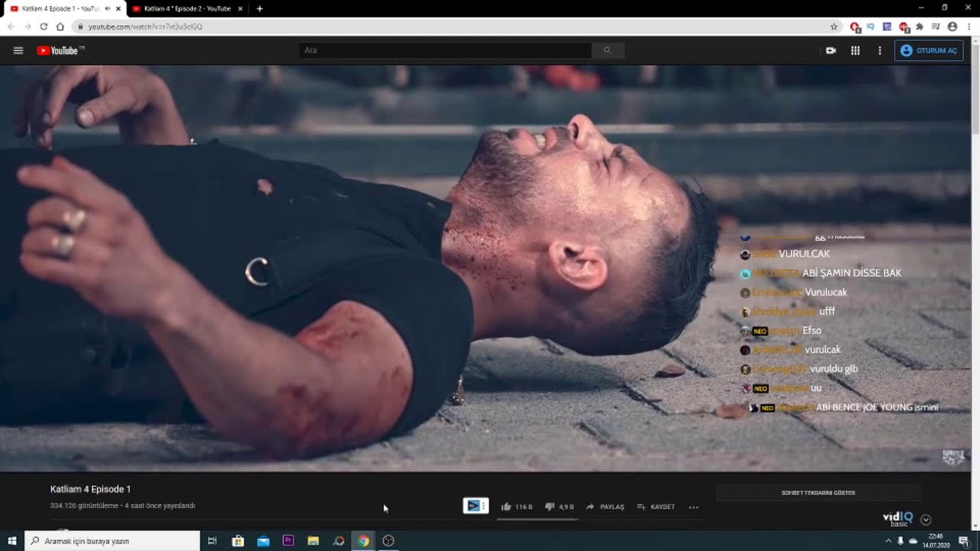
Task: Open Microsoft Store from the taskbar
Action: coord(238,541)
